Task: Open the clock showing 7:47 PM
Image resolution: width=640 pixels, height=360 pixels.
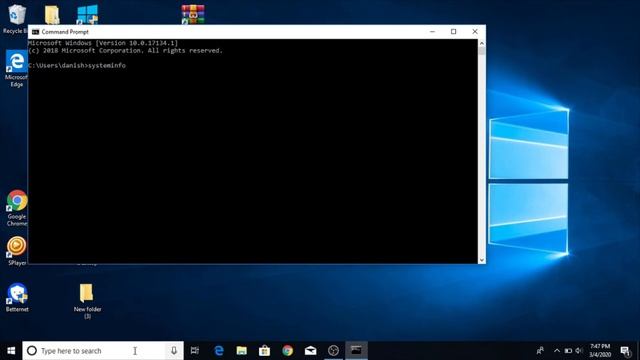Action: 600,351
